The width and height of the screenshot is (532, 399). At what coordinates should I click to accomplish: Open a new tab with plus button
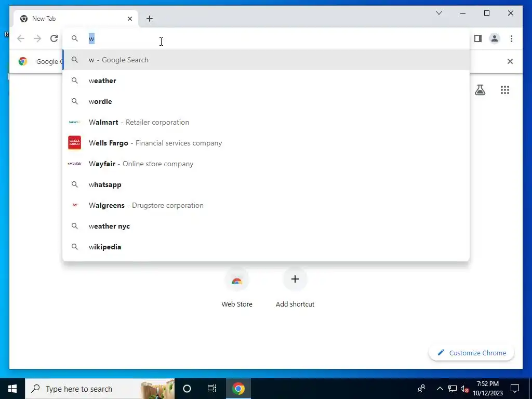(150, 19)
